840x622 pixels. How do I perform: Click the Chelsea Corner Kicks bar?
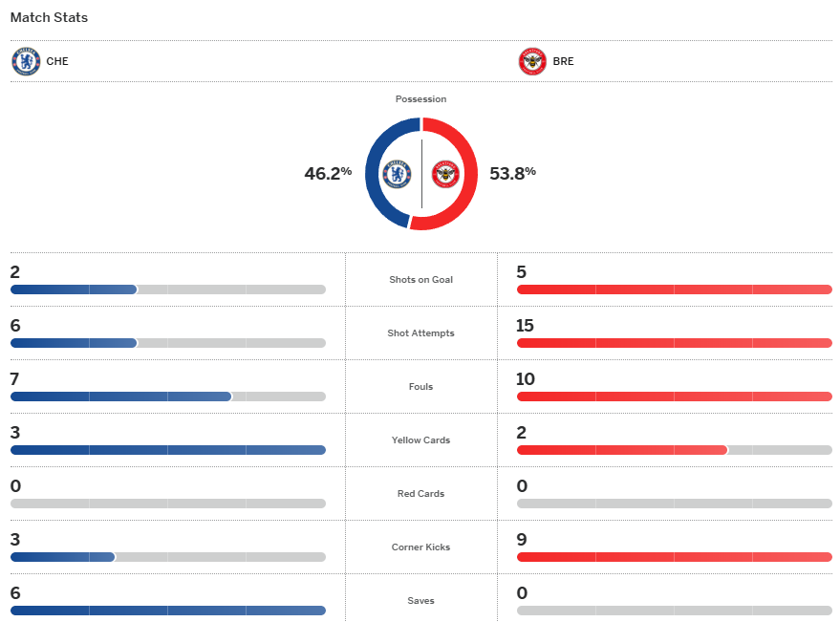(x=167, y=557)
